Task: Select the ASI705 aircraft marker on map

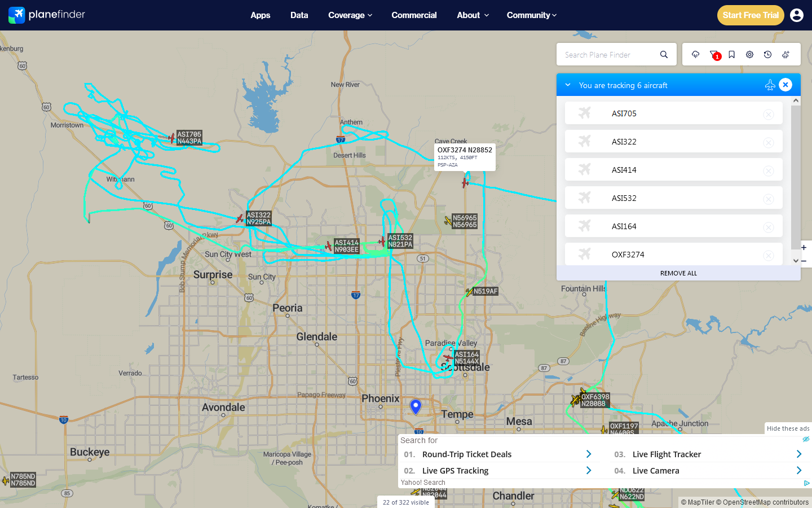Action: tap(172, 138)
